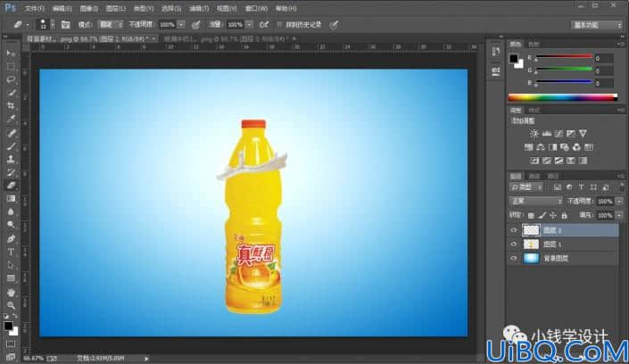Select the Lasso tool

click(x=11, y=80)
